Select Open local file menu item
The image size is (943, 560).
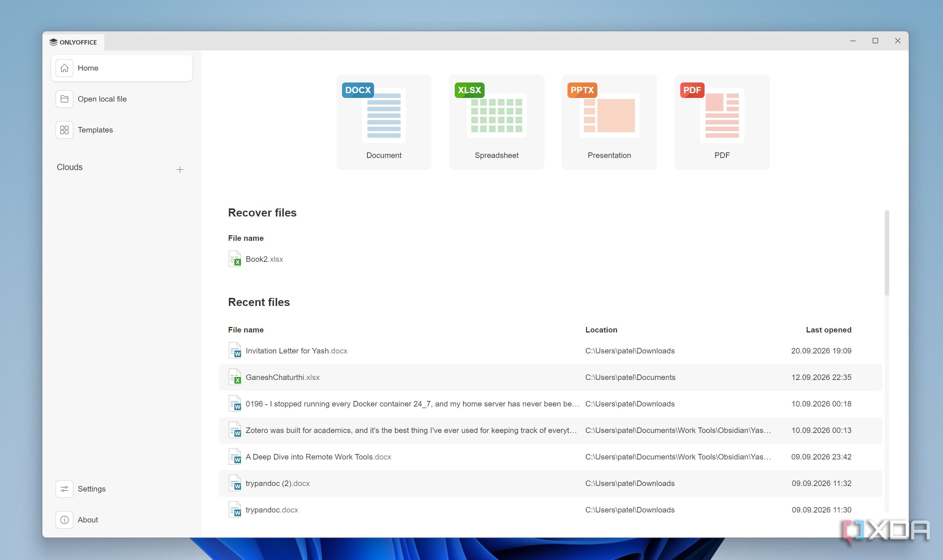point(122,99)
